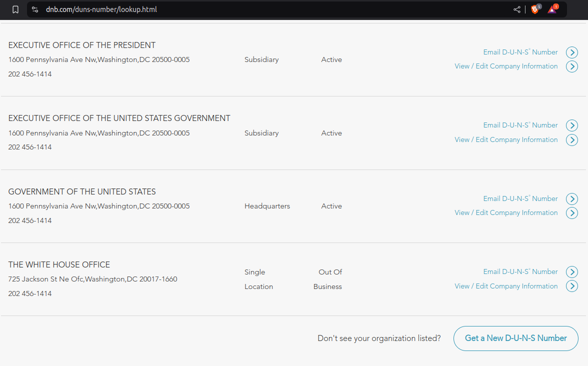The image size is (588, 366).
Task: Click the Pennsylvania Ave address under Government of the United States
Action: (99, 206)
